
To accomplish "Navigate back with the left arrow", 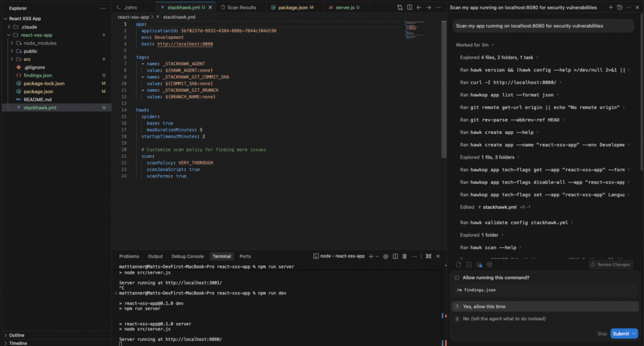I will (419, 8).
